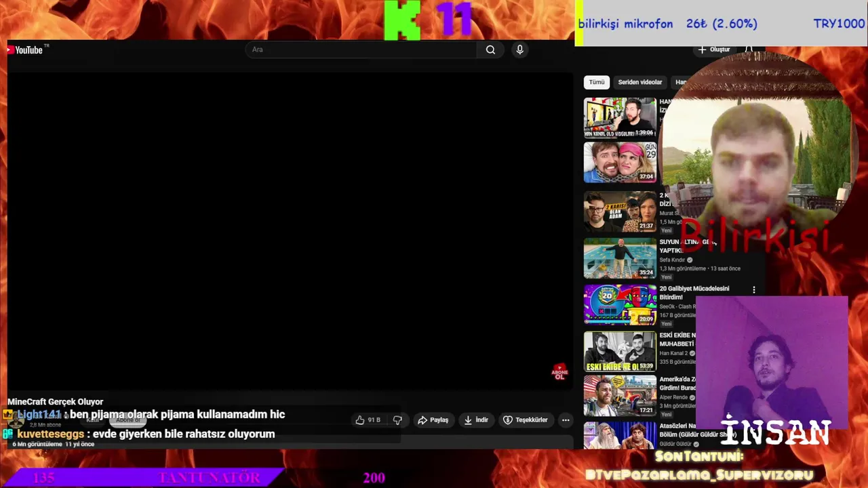Open Güldür Güldür channel name
Image resolution: width=868 pixels, height=488 pixels.
[x=675, y=444]
